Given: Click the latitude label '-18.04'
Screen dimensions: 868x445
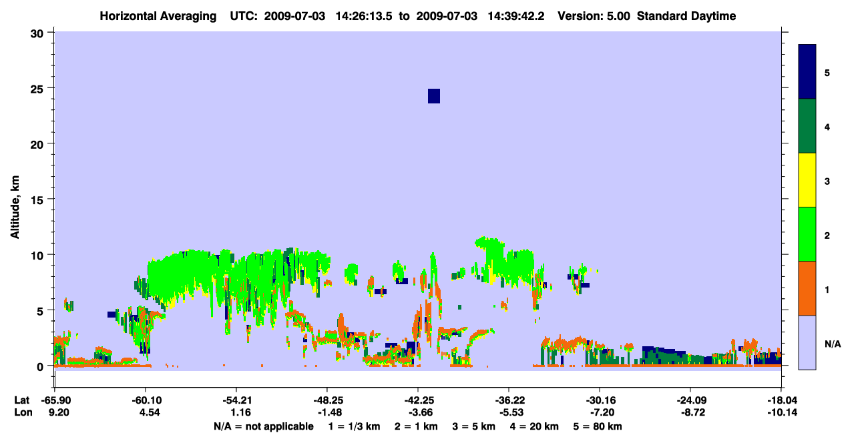Looking at the screenshot, I should click(781, 400).
